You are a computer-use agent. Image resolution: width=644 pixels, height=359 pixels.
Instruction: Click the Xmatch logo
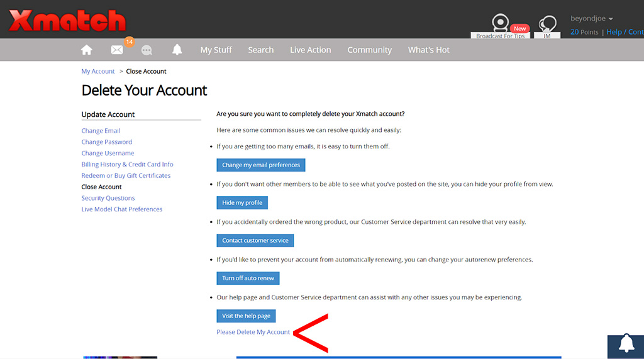pos(67,21)
